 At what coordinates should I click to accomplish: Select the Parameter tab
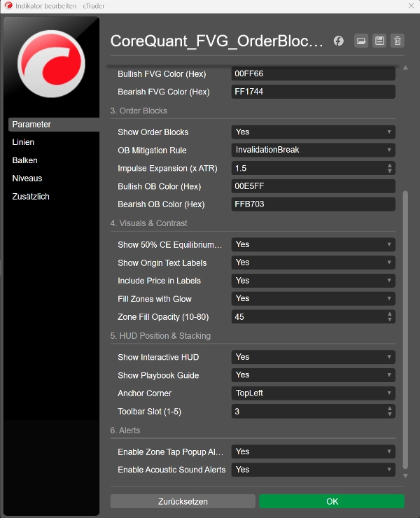53,125
